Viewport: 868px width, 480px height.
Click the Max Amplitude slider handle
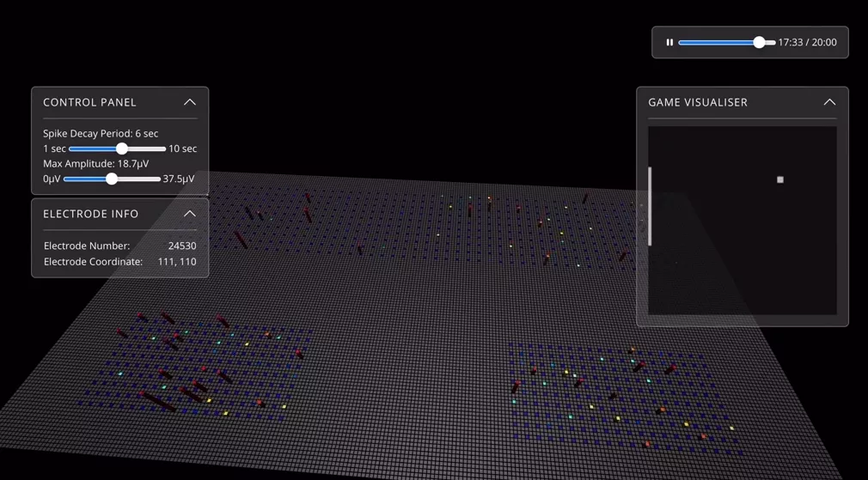click(112, 179)
